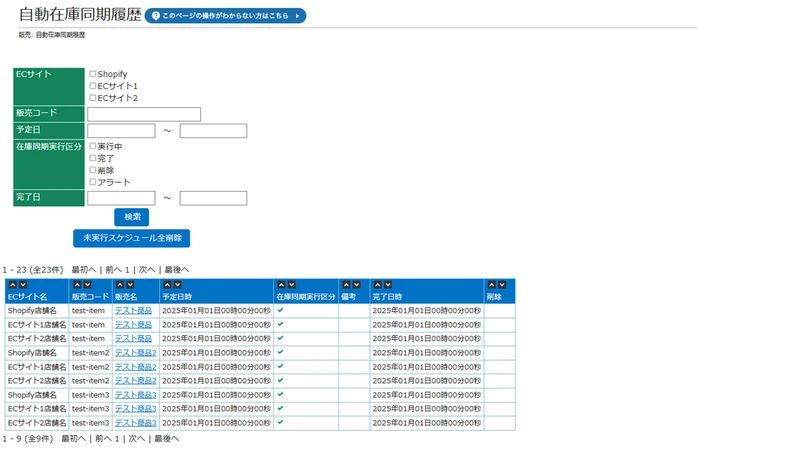
Task: Sort 予定日時 column ascending
Action: click(167, 285)
